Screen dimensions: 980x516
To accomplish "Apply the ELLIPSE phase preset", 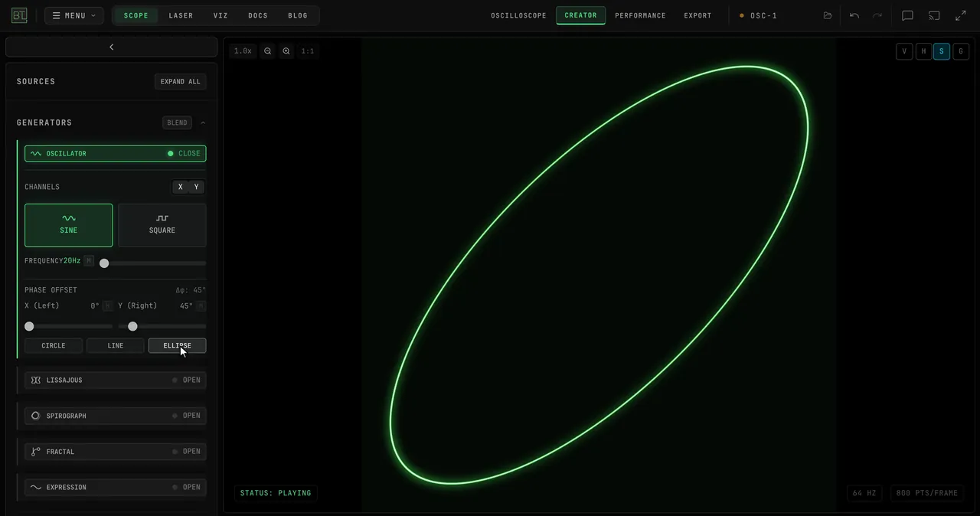I will coord(177,345).
